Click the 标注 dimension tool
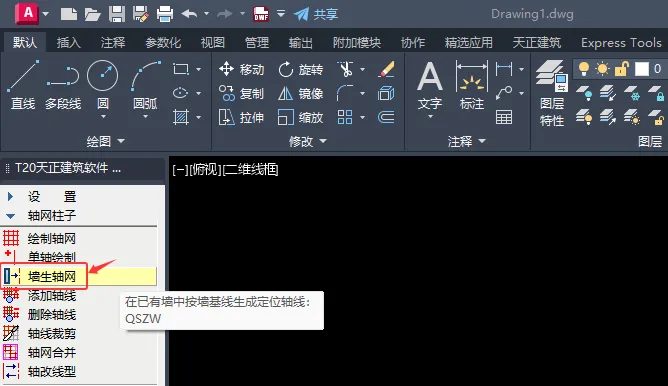668x386 pixels. coord(472,85)
